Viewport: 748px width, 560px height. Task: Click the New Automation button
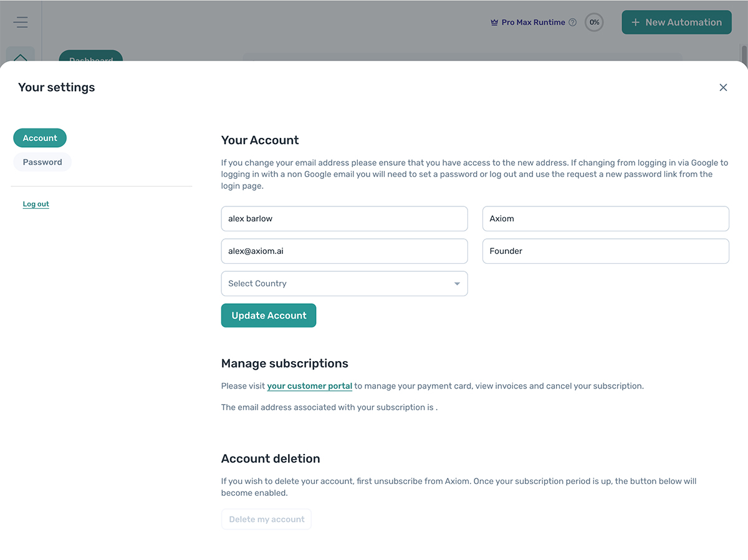click(x=676, y=22)
